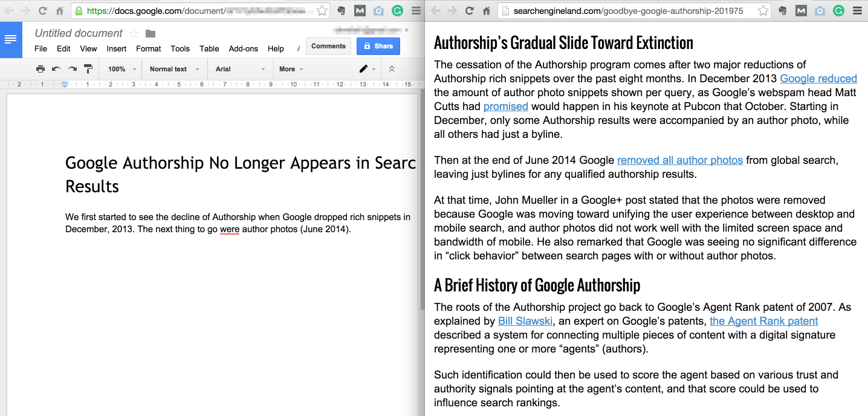Open the File menu in Docs

[x=40, y=48]
